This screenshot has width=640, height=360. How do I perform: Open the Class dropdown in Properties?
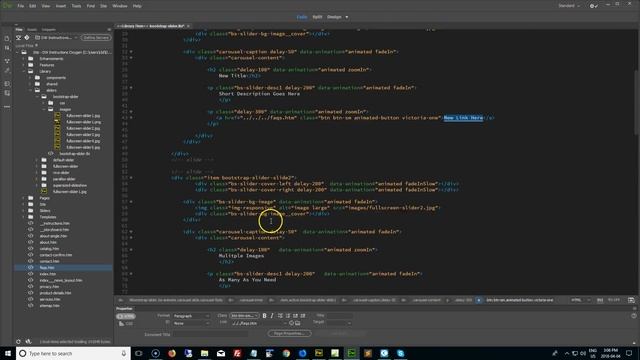[x=244, y=316]
